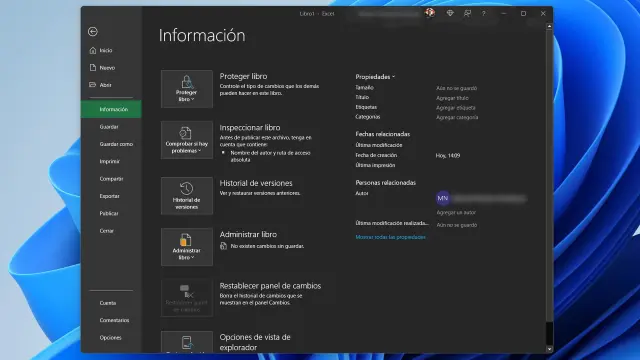Viewport: 640px width, 360px height.
Task: Expand the Propiedades dropdown
Action: 375,77
